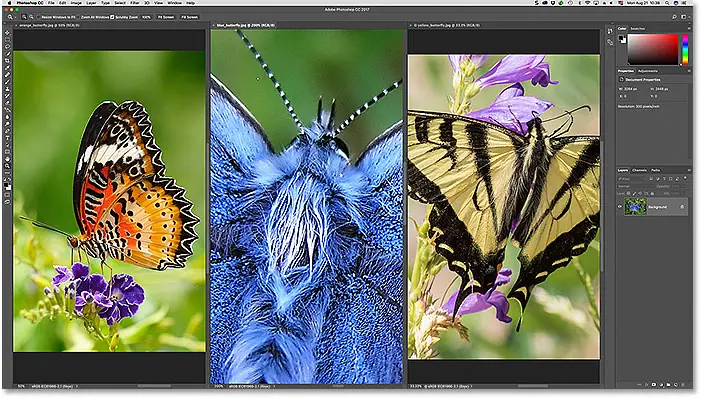Open the Properties panel flyout menu
This screenshot has height=398, width=701.
[x=689, y=71]
